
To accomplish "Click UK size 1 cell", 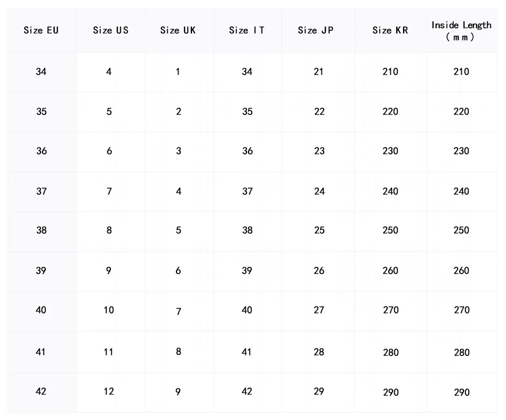I will tap(178, 72).
